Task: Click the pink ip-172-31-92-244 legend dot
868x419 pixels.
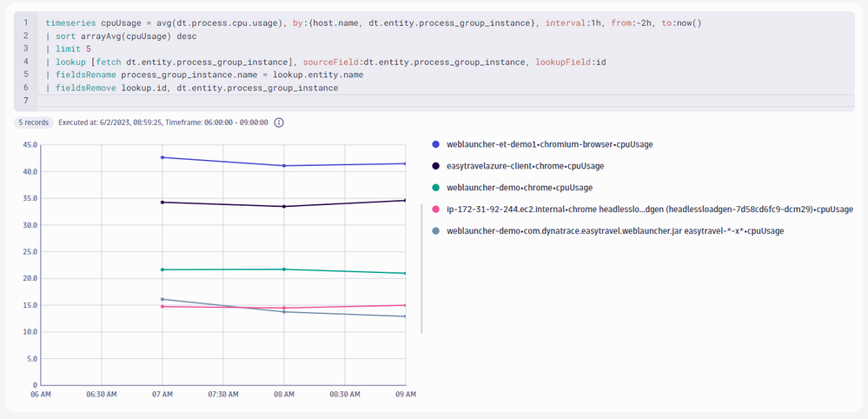Action: [435, 209]
